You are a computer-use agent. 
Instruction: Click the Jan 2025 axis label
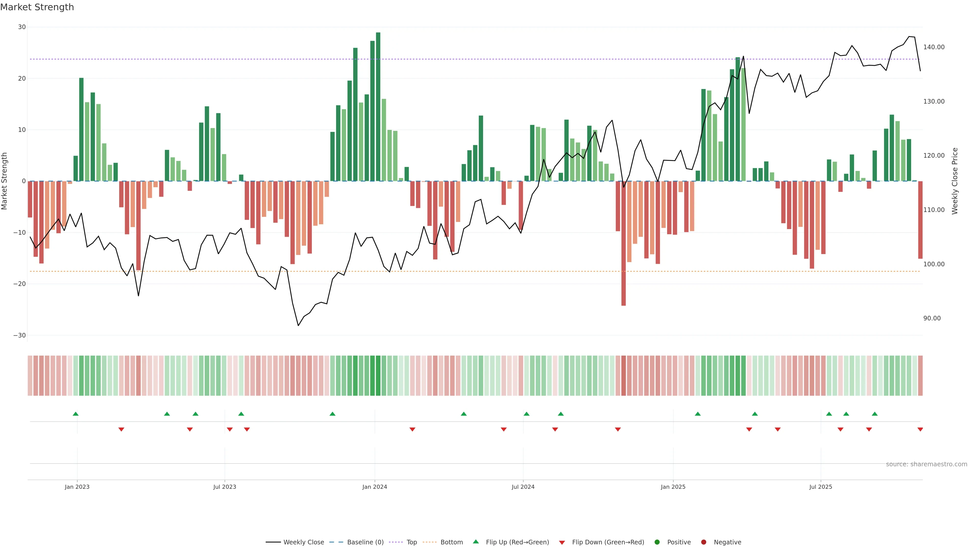coord(673,487)
